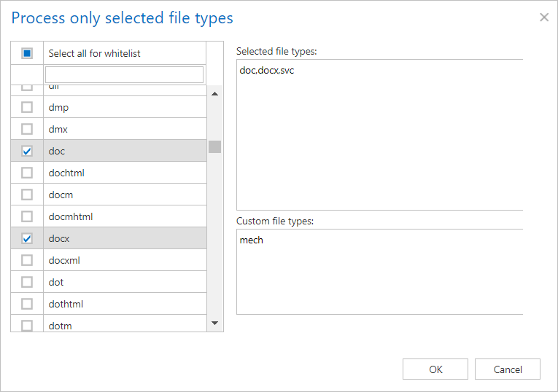Click the file type filter search box
The image size is (558, 392).
click(x=124, y=74)
